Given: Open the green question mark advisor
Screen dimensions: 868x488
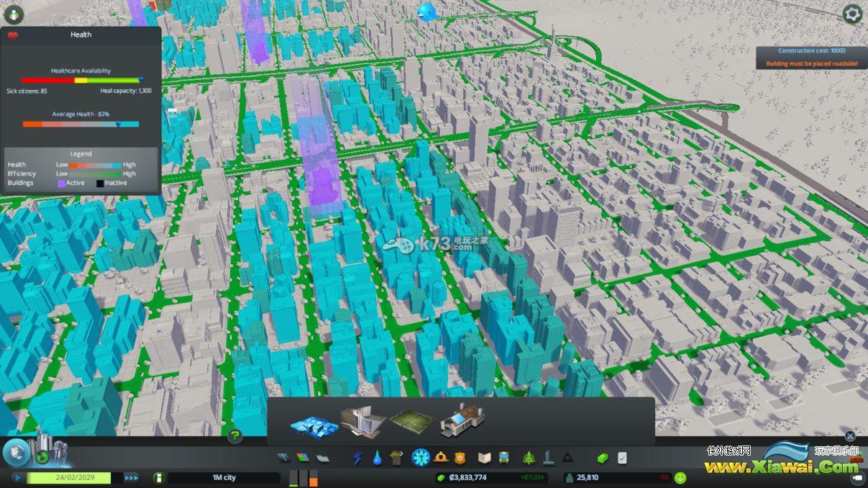Looking at the screenshot, I should coord(235,435).
